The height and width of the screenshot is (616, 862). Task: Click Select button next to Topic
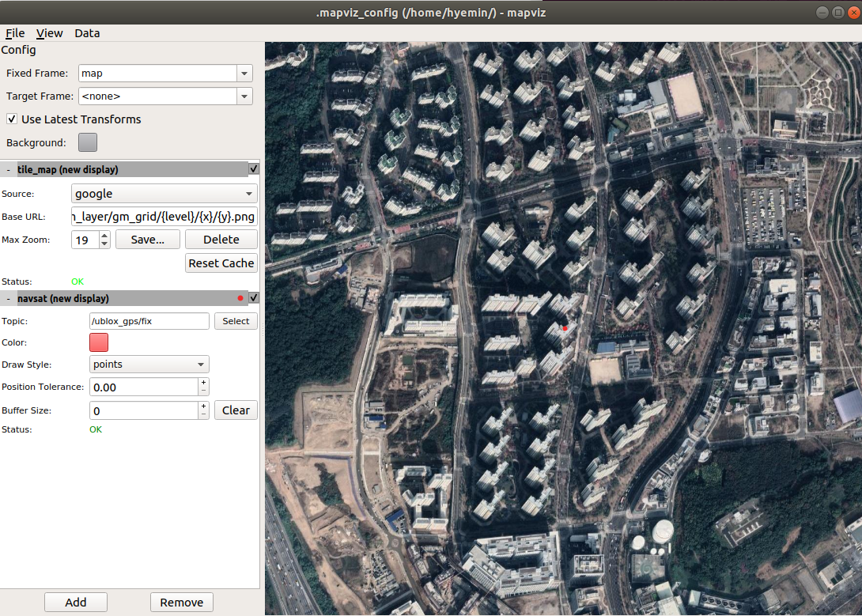click(236, 321)
